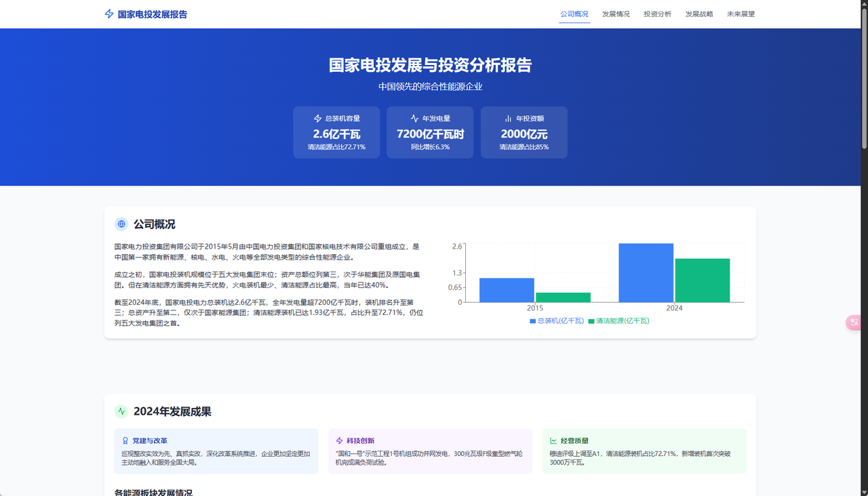The width and height of the screenshot is (868, 496).
Task: Click the 科技创新 lightning icon
Action: coord(340,440)
